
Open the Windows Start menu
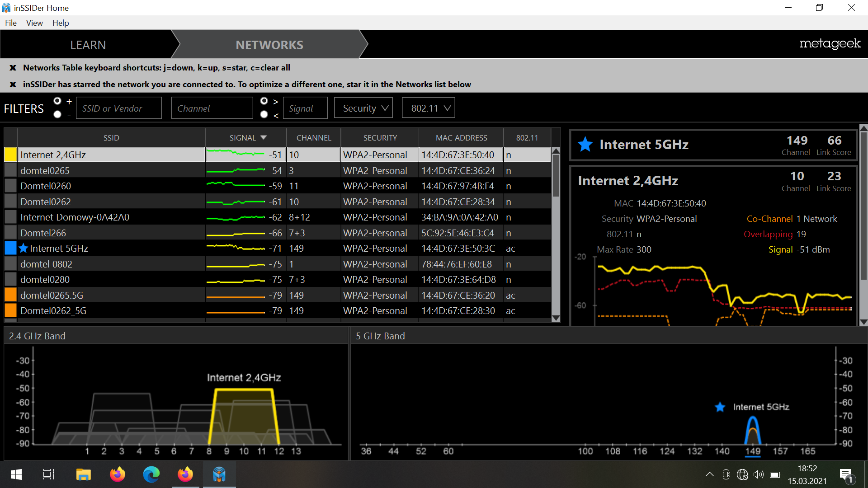point(16,474)
